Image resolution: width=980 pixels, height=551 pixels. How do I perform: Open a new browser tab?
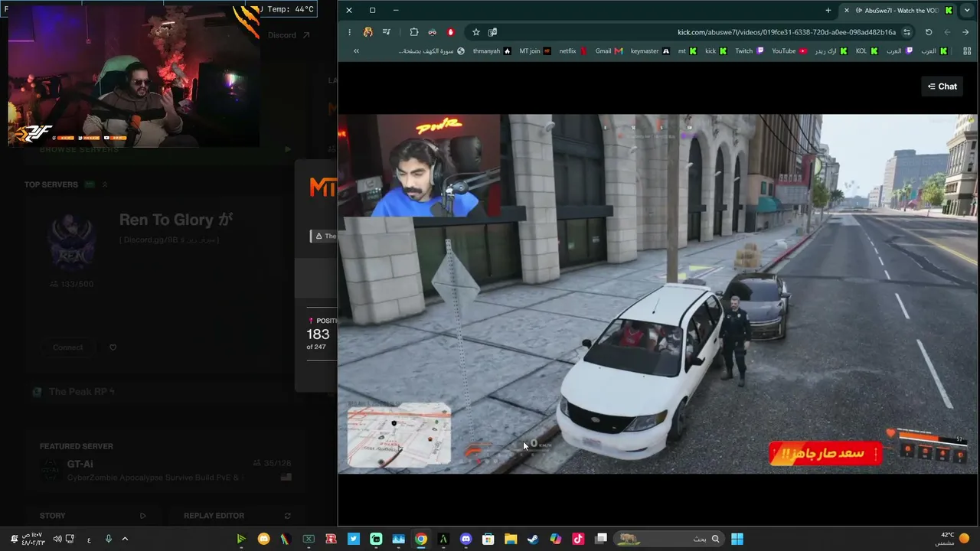[828, 10]
